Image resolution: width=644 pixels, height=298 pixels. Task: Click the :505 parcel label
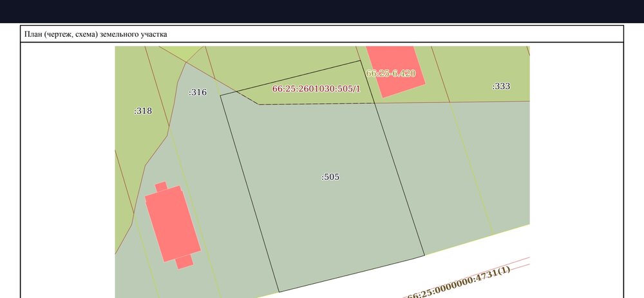330,177
